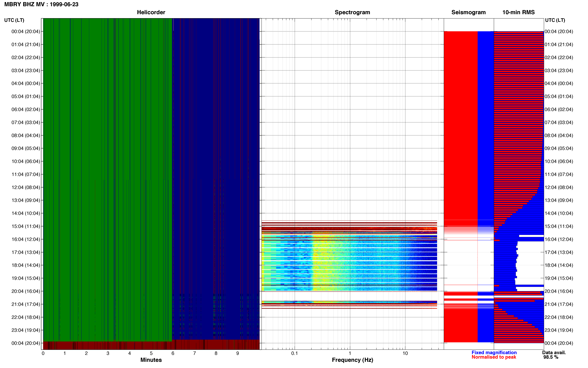Click the '0.1' frequency tick label
Screen dimensions: 588x368
(x=295, y=353)
